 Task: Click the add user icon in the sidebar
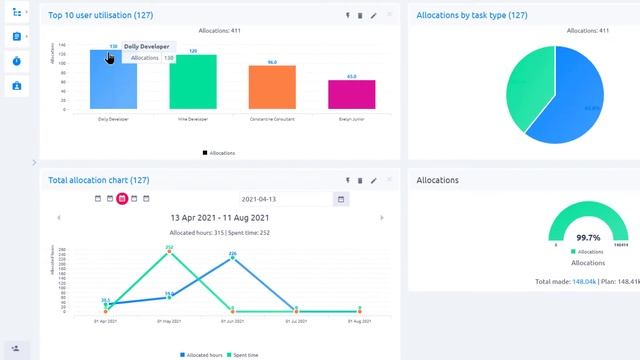click(16, 349)
